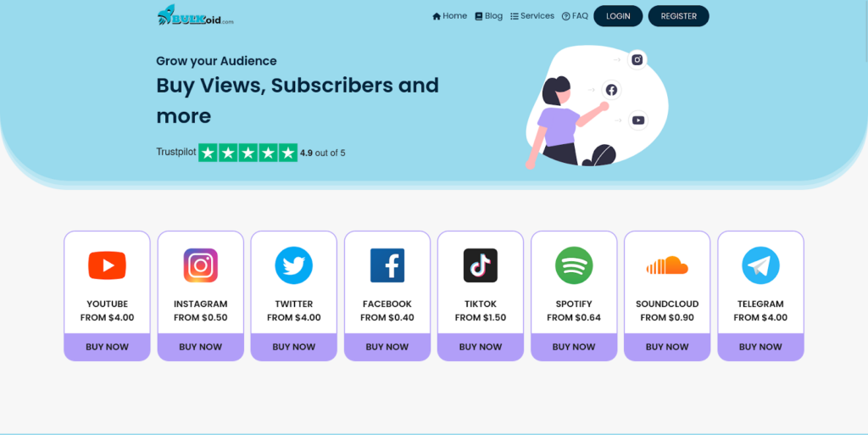Click the REGISTER button
Viewport: 868px width, 435px height.
coord(679,16)
